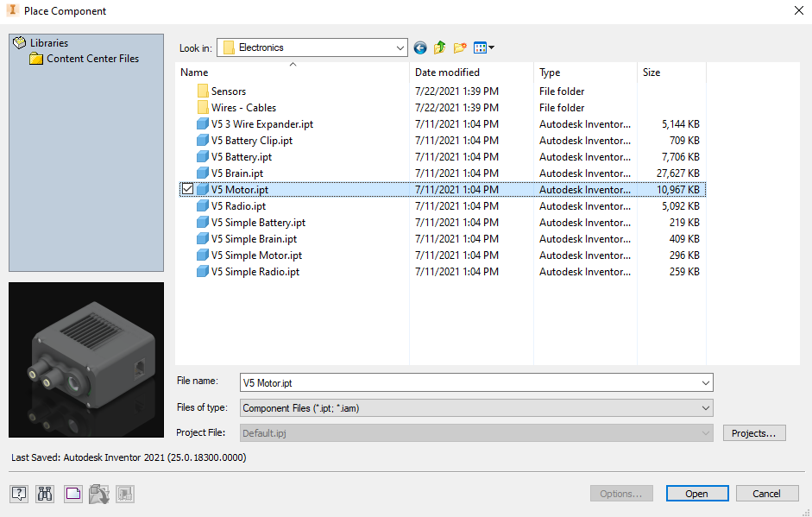812x517 pixels.
Task: Expand the File name dropdown
Action: [x=705, y=383]
